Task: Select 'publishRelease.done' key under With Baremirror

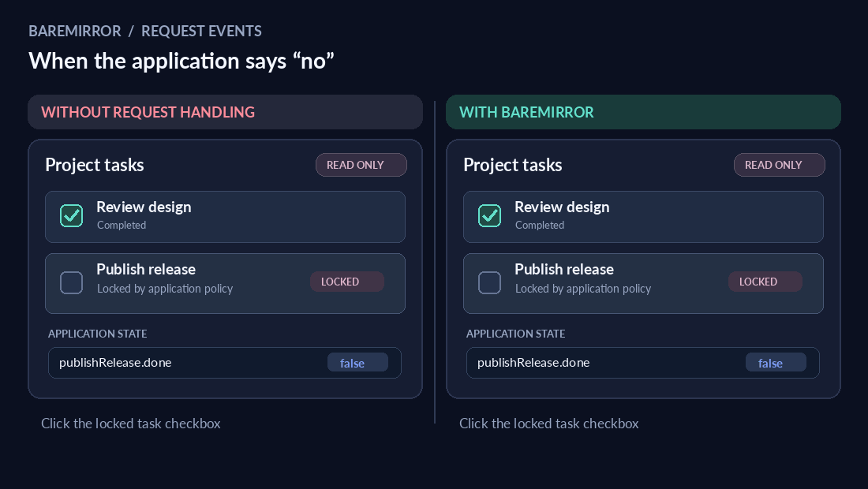Action: pyautogui.click(x=533, y=363)
